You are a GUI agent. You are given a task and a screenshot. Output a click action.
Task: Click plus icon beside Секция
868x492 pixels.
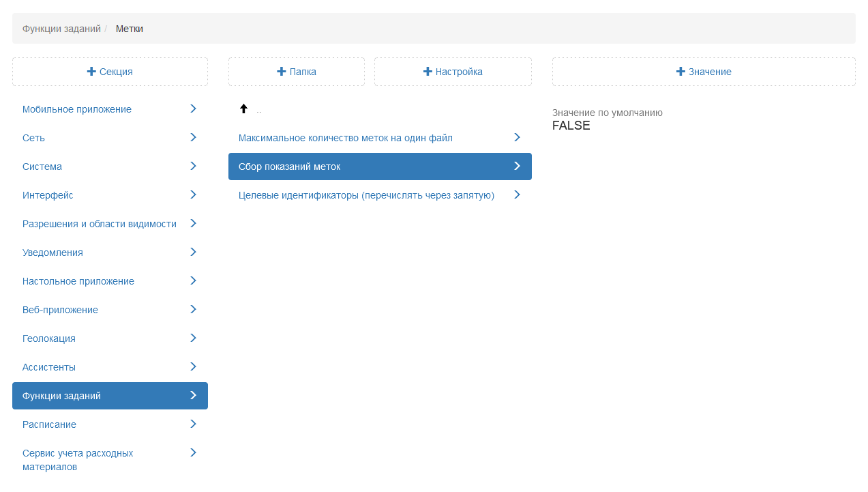[x=91, y=72]
